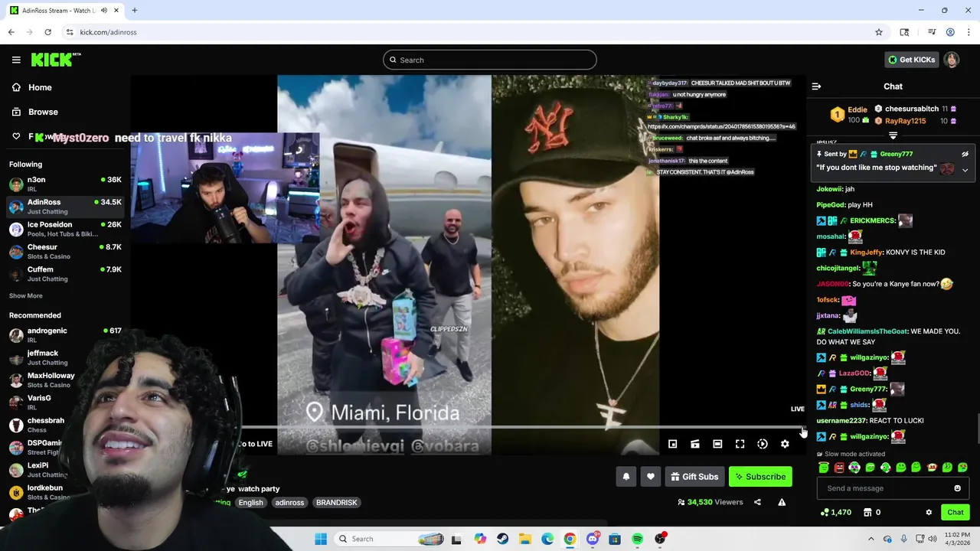Toggle theater mode icon
Screen dimensions: 980x551
tap(717, 444)
